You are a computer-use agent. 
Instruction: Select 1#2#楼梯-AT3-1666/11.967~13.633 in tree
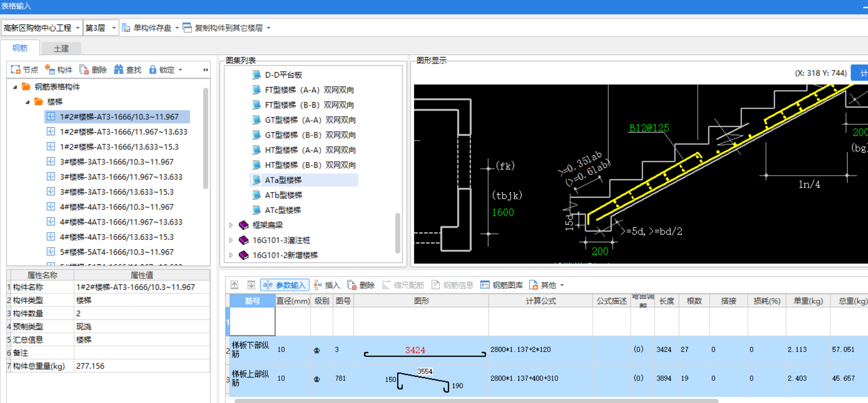124,132
